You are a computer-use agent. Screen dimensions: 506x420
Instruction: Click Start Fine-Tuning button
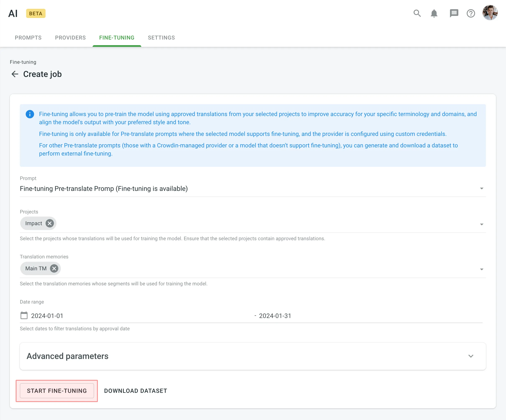57,391
